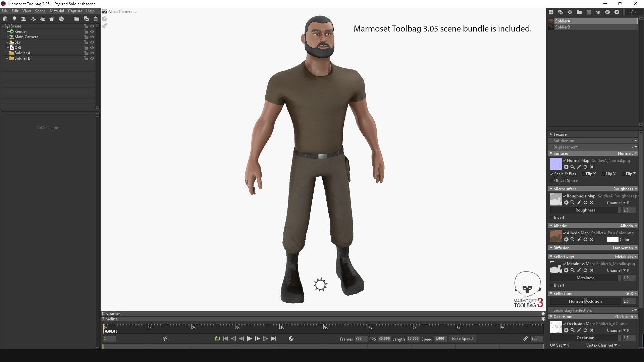
Task: Toggle visibility of the Sky object
Action: pos(92,42)
